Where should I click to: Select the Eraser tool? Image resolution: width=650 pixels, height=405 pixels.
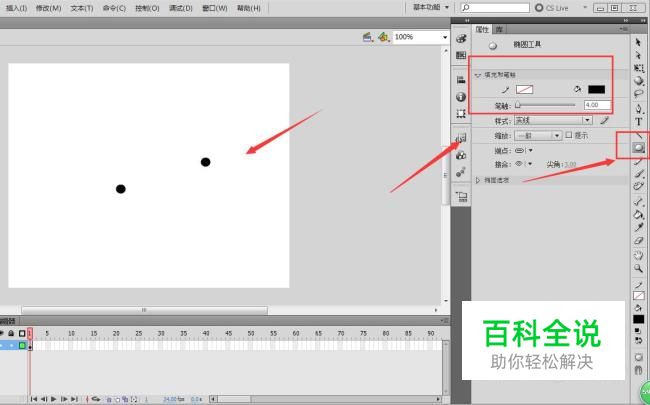(x=638, y=240)
